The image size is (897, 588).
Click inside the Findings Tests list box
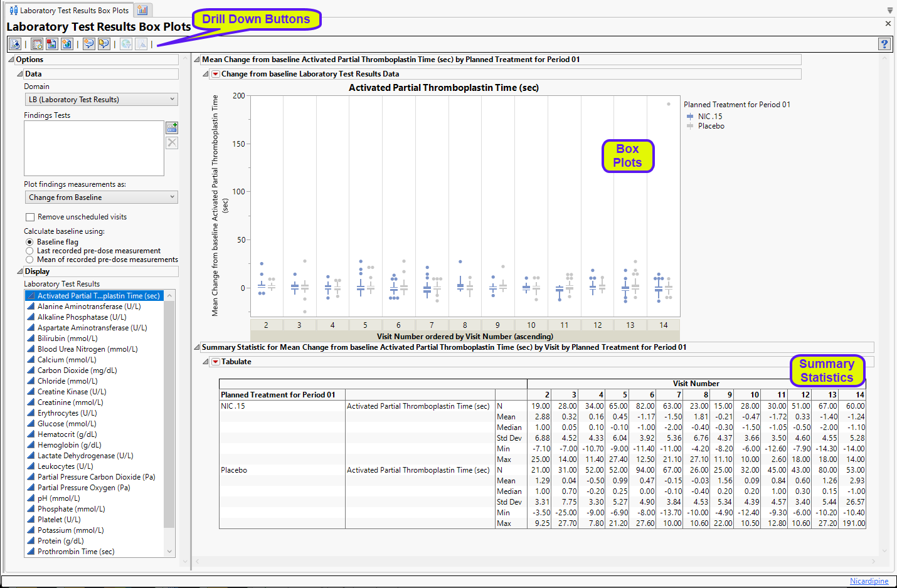93,148
